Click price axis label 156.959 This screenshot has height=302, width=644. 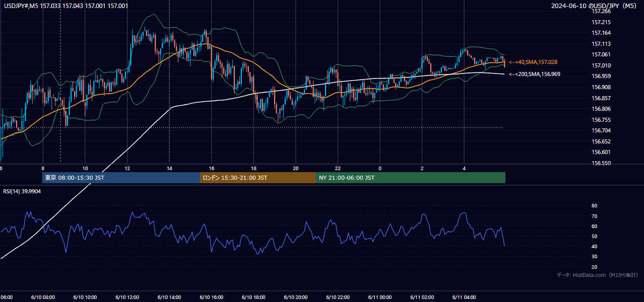click(x=601, y=76)
